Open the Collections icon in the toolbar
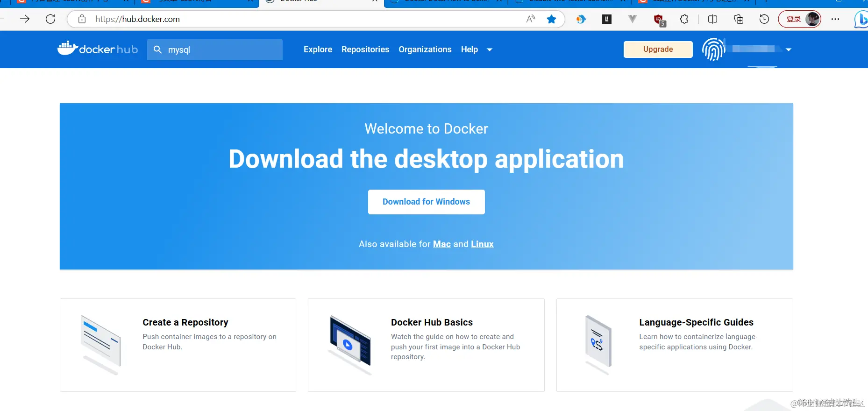Screen dimensions: 868x411 [x=739, y=19]
